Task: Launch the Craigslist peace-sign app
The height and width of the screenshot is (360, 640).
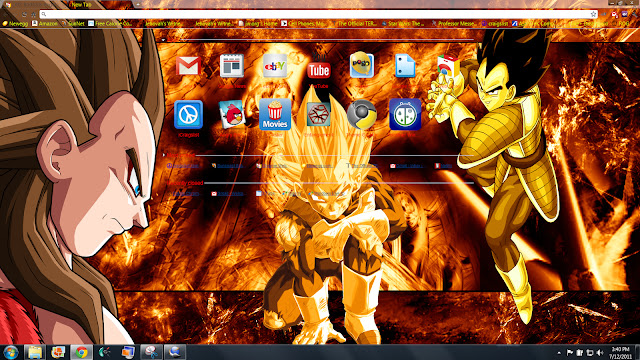Action: click(x=188, y=115)
